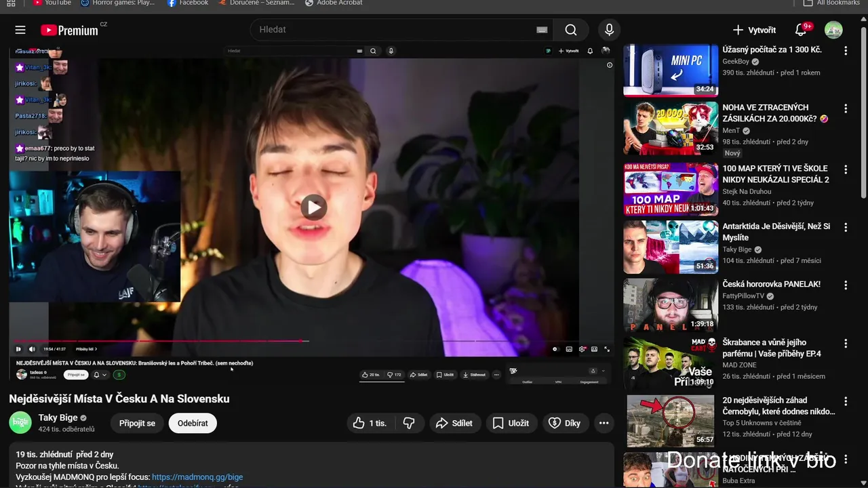Image resolution: width=868 pixels, height=488 pixels.
Task: Open the PANELAK video thumbnail
Action: 671,305
